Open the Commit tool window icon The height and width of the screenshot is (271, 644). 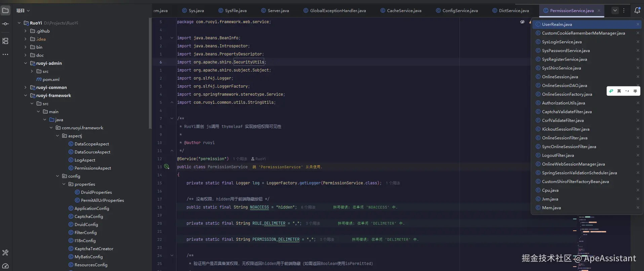click(5, 24)
